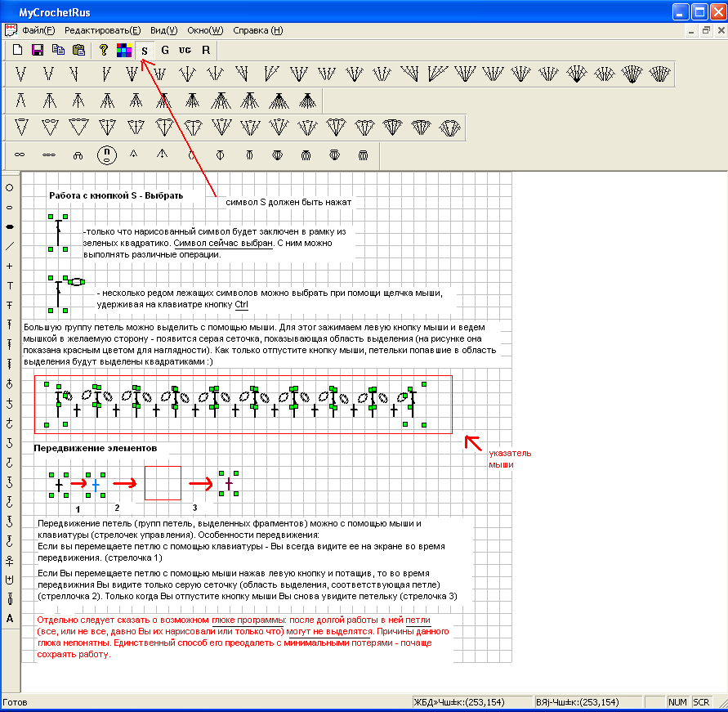Viewport: 728px width, 712px height.
Task: Open the Редактировать menu
Action: [103, 30]
